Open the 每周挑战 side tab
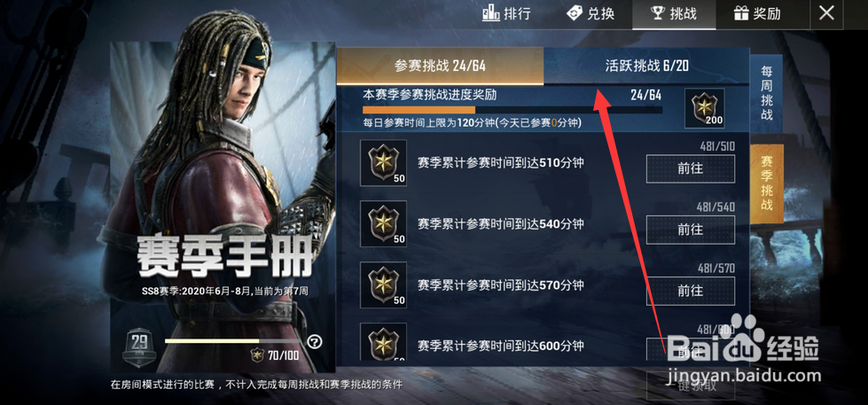 766,93
